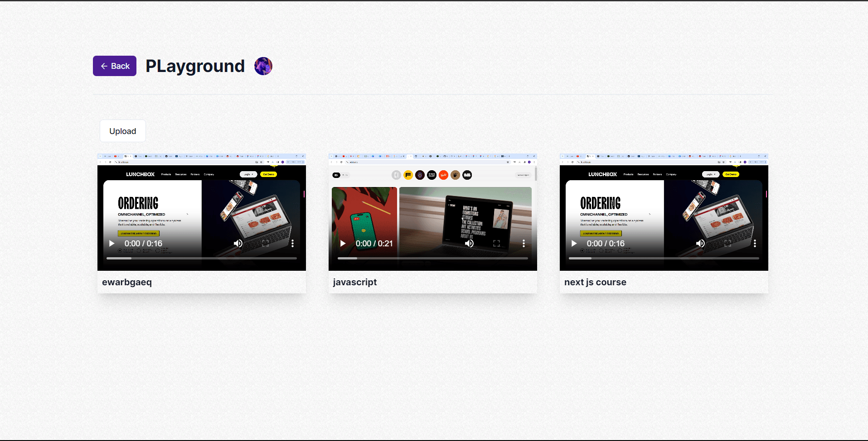Go back using the purple Back button
Viewport: 868px width, 441px height.
115,66
